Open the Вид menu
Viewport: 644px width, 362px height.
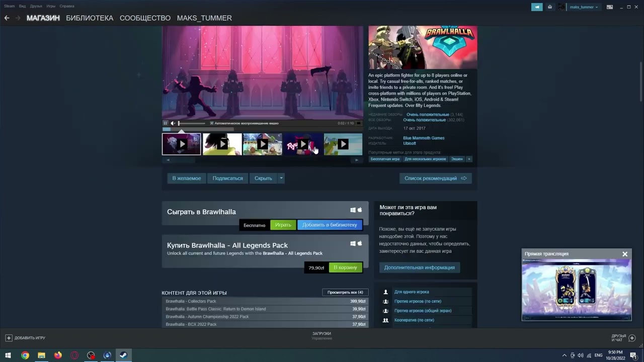(x=22, y=6)
